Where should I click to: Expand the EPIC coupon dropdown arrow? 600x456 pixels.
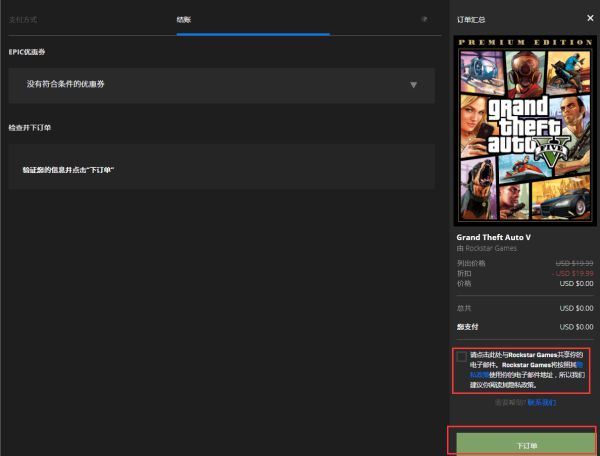[413, 85]
